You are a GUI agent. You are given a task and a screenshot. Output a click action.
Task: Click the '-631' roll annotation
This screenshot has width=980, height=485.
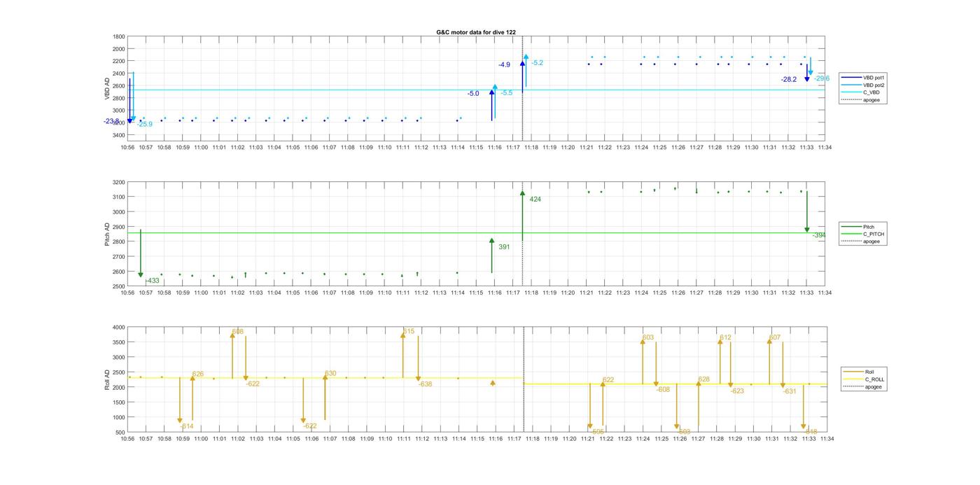(x=790, y=392)
